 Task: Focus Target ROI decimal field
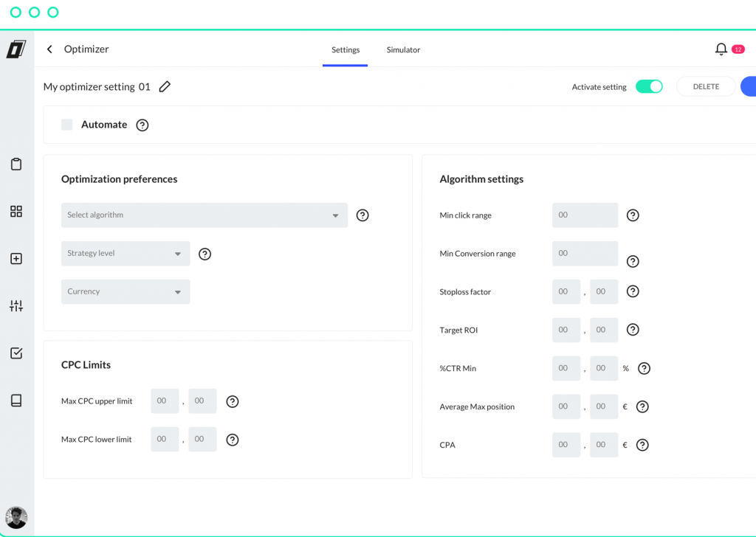tap(604, 330)
